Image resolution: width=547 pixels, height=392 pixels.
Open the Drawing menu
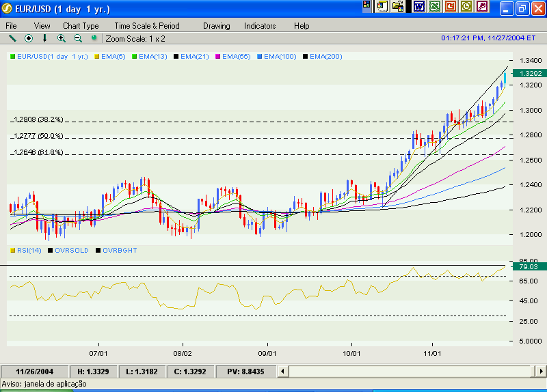pyautogui.click(x=217, y=26)
